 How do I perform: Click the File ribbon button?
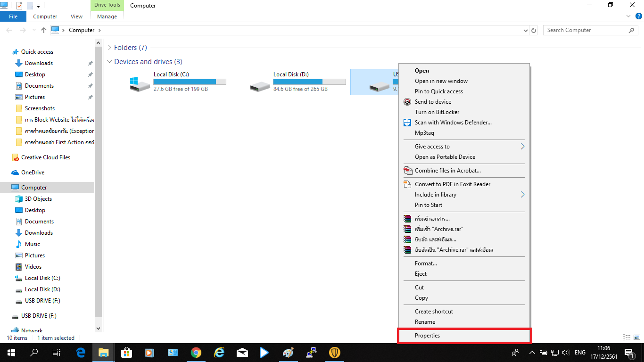pyautogui.click(x=13, y=16)
